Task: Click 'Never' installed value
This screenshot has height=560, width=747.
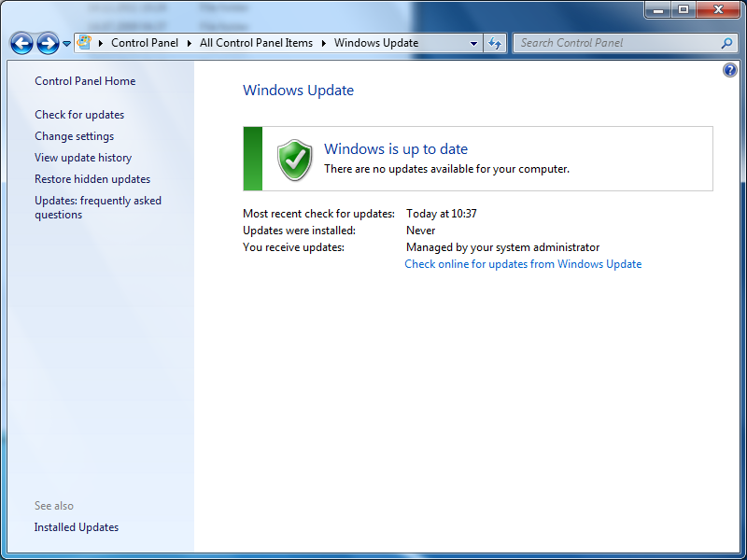Action: click(421, 231)
